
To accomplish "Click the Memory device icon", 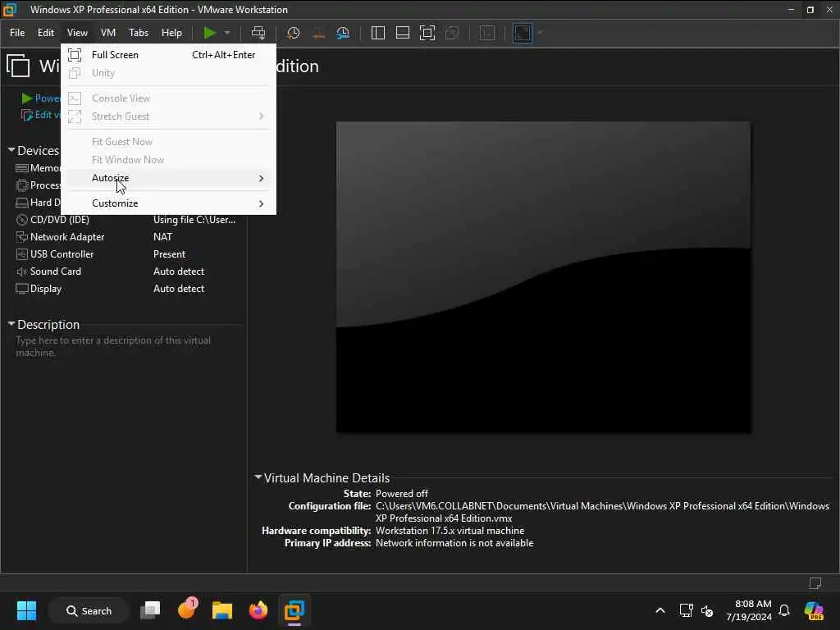I will pos(22,168).
